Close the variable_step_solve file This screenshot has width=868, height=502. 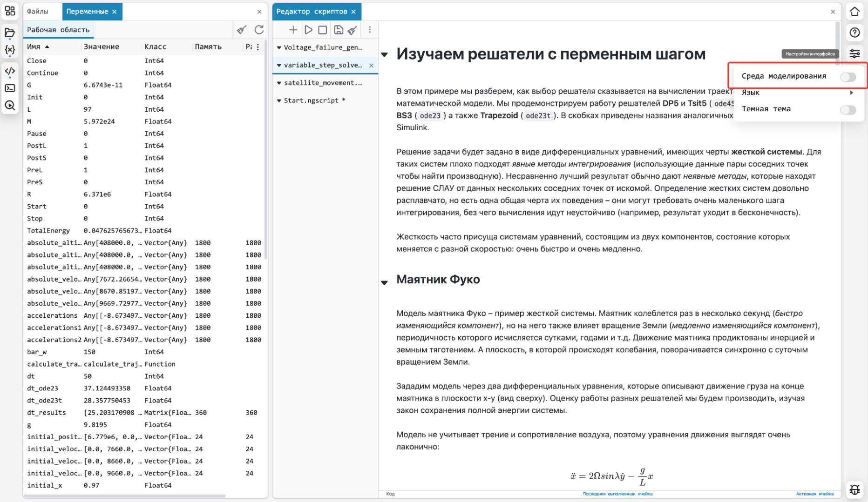[372, 66]
